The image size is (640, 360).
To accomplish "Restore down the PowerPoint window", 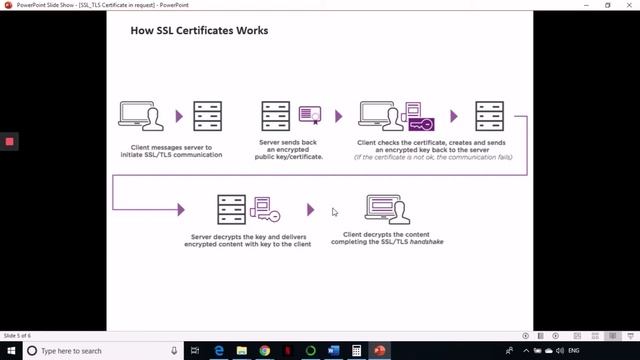I will pyautogui.click(x=608, y=5).
